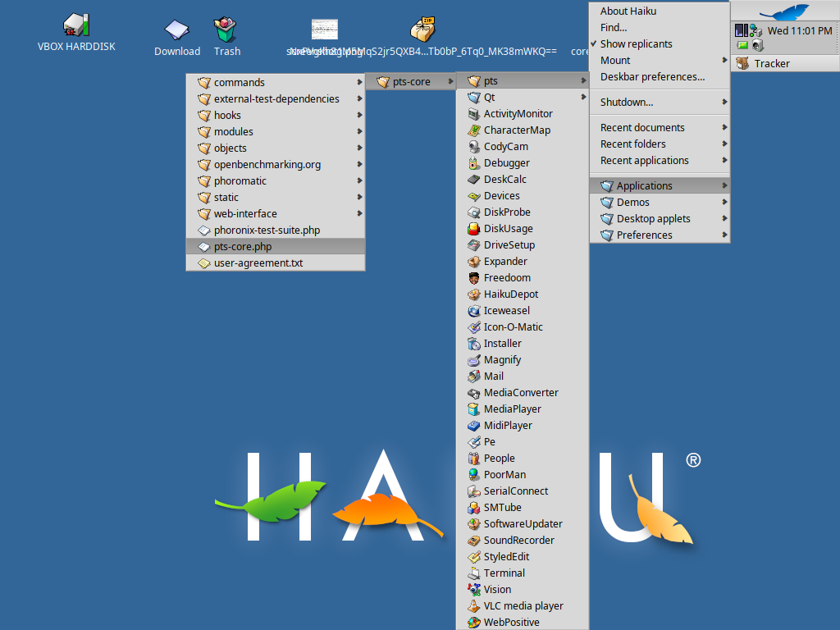Click the Haiku leaf Deskbar logo
This screenshot has height=630, width=840.
(x=783, y=11)
